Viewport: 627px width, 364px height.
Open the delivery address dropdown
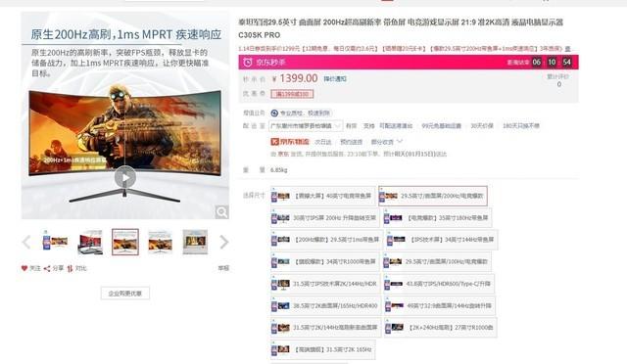coord(306,126)
